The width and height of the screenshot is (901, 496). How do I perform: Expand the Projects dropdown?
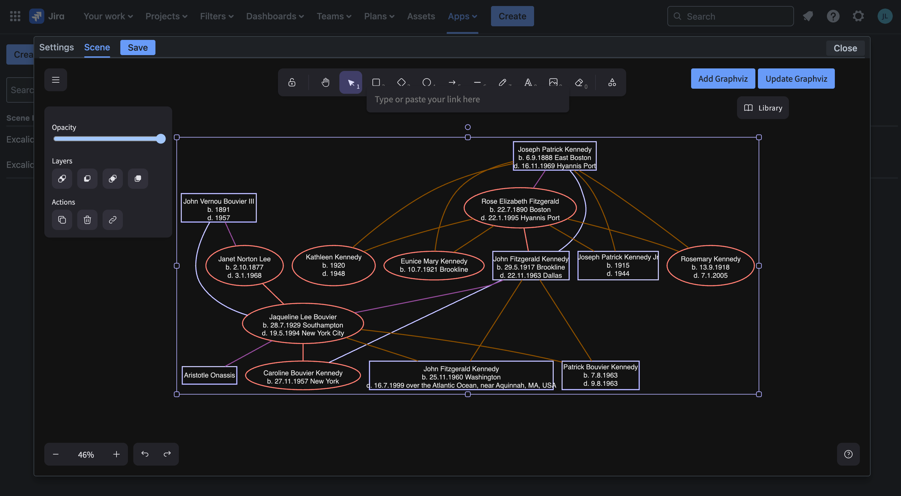tap(166, 16)
